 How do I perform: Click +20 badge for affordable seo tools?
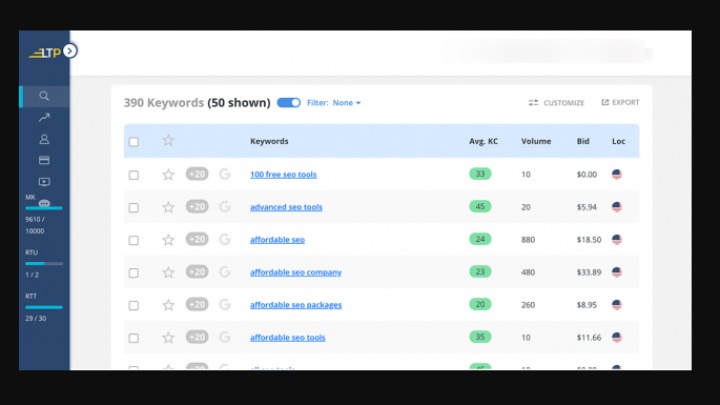(x=197, y=337)
